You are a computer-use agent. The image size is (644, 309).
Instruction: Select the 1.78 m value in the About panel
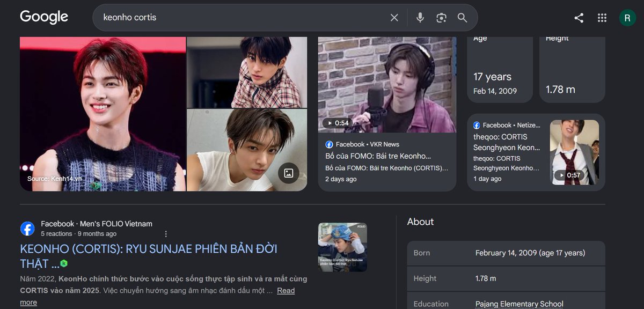coord(486,278)
